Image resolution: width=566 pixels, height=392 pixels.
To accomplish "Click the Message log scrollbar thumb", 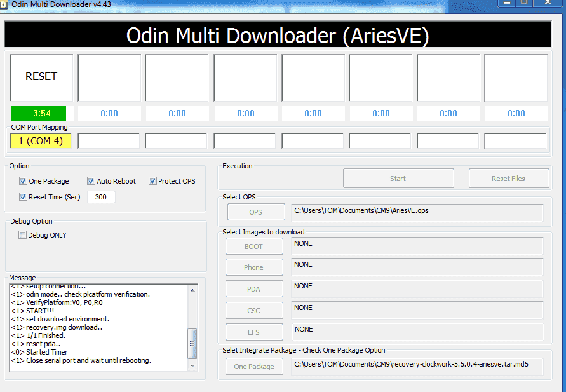I will click(x=192, y=343).
